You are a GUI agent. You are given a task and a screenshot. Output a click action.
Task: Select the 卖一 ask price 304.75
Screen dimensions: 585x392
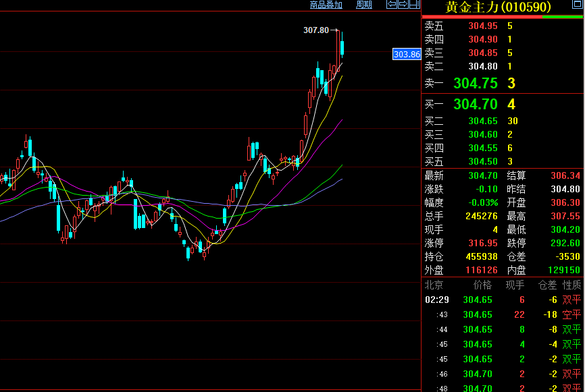tap(476, 84)
